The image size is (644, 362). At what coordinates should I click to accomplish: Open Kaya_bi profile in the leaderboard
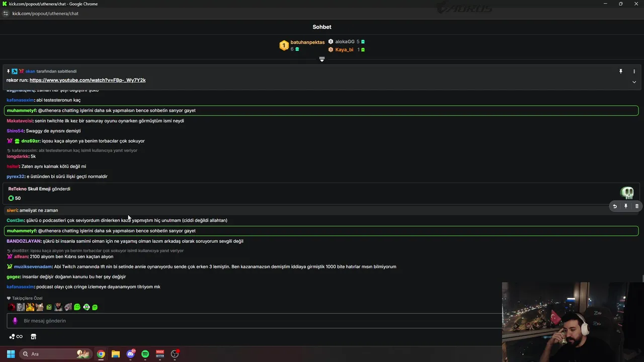point(344,50)
